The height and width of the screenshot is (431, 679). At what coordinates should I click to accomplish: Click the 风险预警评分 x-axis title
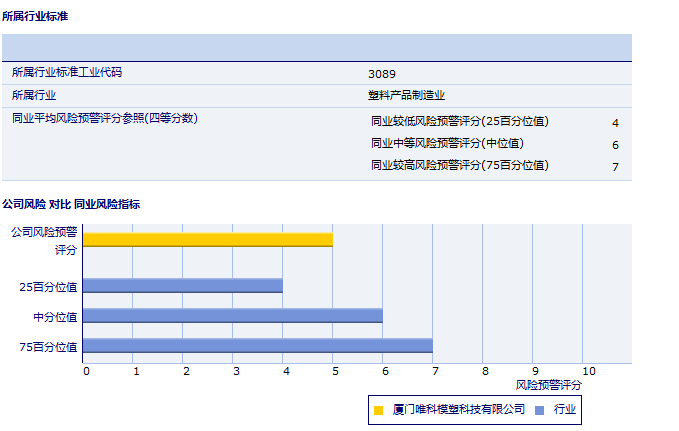tap(548, 384)
